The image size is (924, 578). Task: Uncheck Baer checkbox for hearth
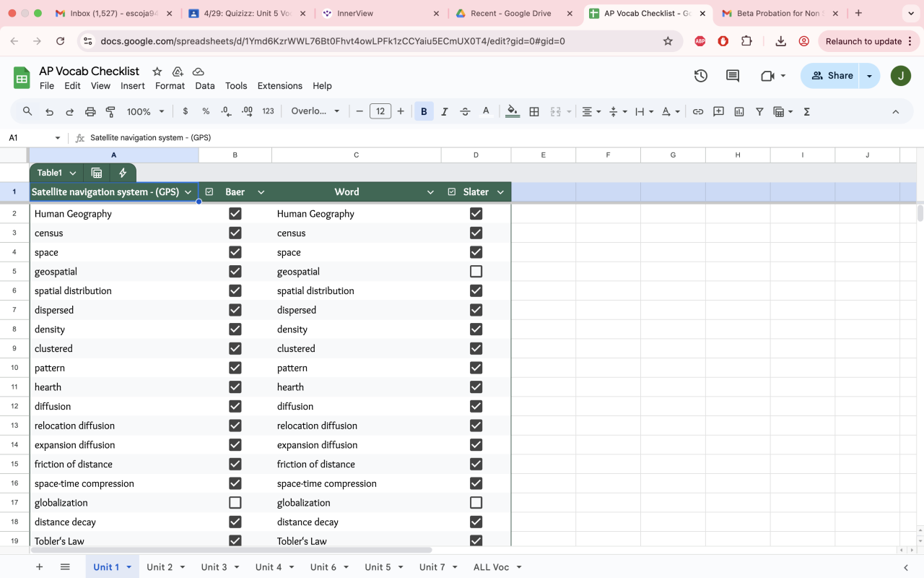pos(235,387)
